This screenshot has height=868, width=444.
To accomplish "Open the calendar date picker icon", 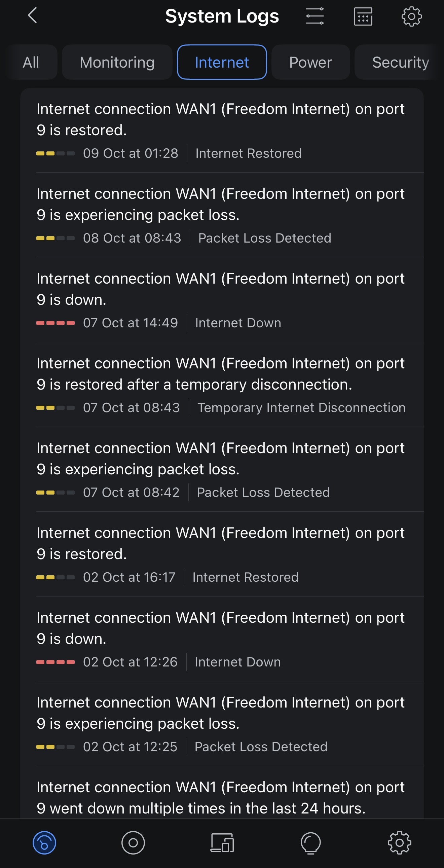I will 363,16.
